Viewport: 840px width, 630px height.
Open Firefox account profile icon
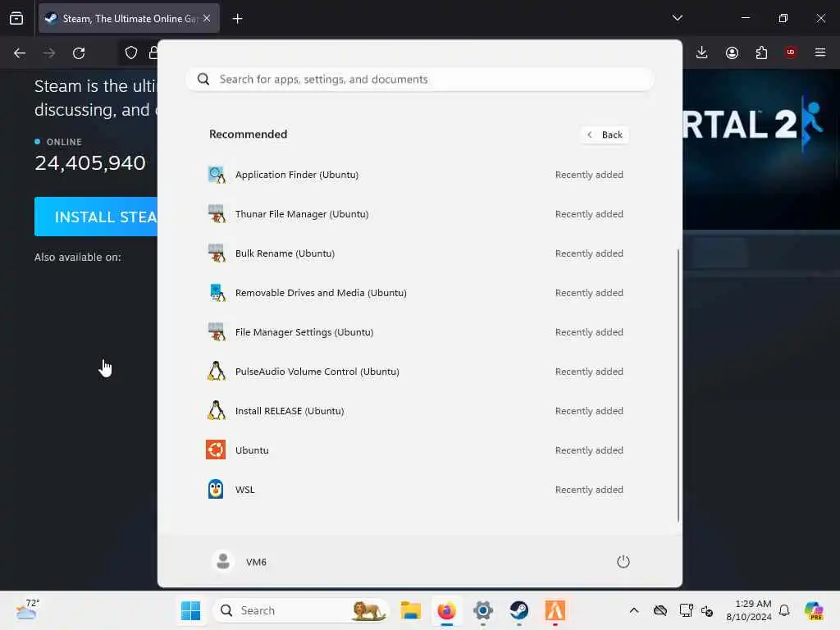[732, 52]
